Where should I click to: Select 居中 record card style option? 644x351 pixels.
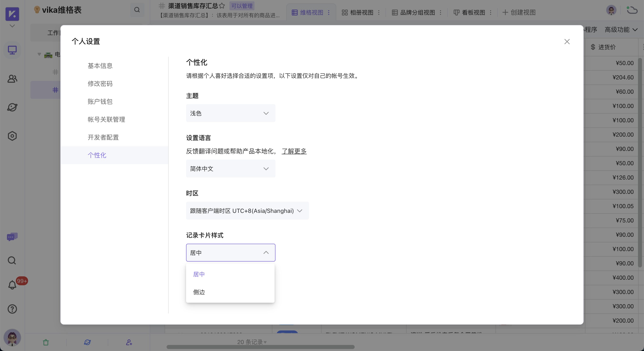199,274
